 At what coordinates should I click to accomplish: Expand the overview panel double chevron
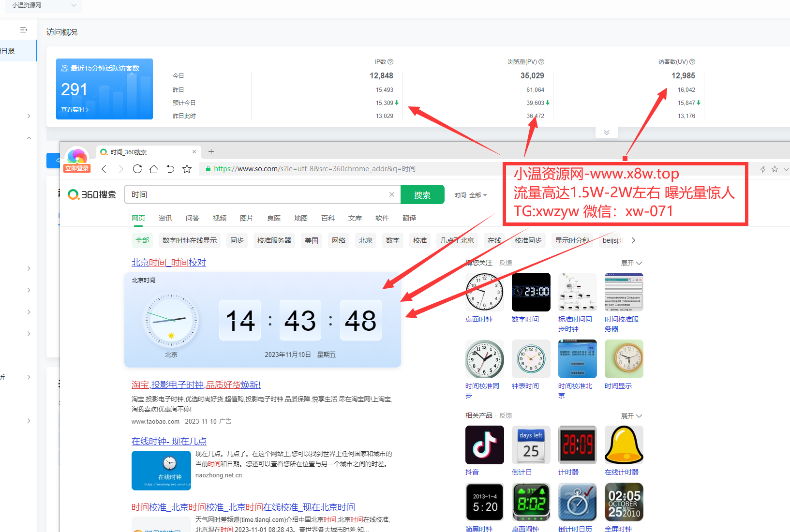pyautogui.click(x=607, y=133)
